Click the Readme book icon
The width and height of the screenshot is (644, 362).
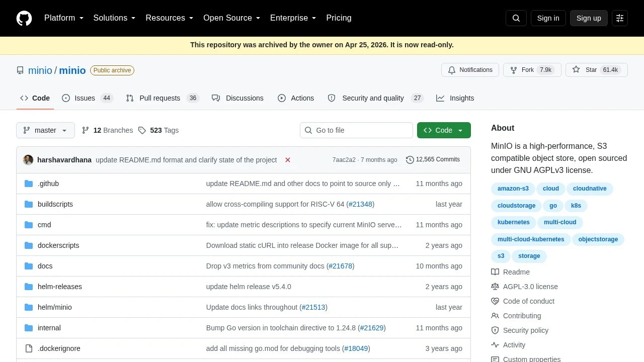pyautogui.click(x=495, y=272)
